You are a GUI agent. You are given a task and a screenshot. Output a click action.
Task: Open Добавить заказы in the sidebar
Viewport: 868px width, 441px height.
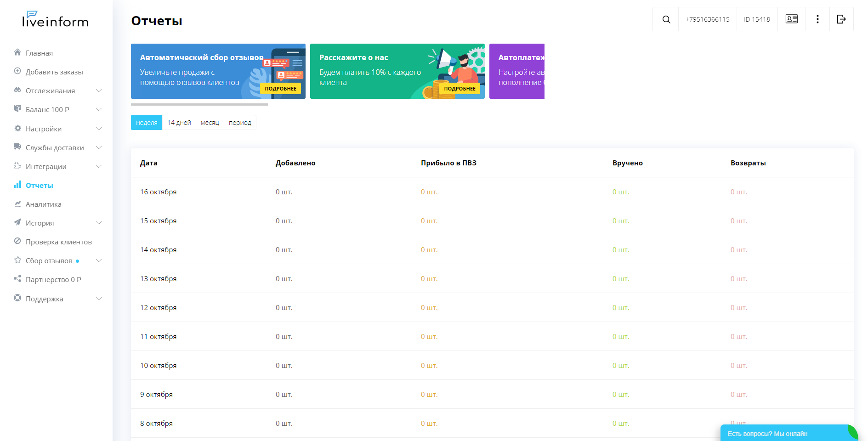pyautogui.click(x=54, y=72)
